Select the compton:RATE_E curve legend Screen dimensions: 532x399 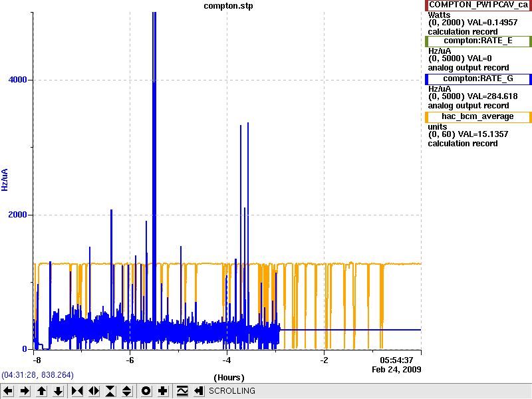(x=478, y=41)
